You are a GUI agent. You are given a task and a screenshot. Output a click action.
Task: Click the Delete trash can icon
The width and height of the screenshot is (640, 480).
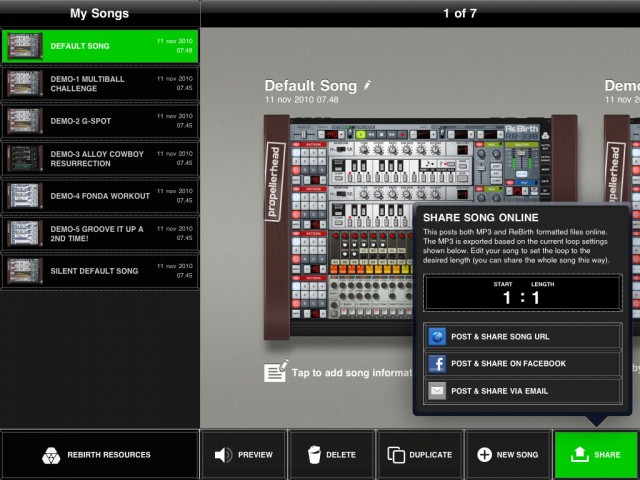pos(314,455)
